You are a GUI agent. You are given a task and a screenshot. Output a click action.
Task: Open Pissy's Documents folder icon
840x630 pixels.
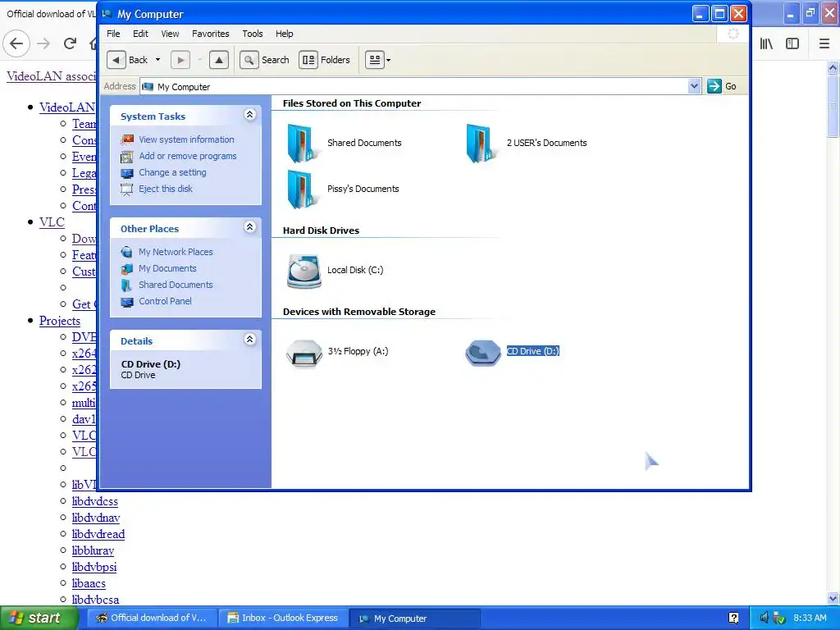(303, 189)
